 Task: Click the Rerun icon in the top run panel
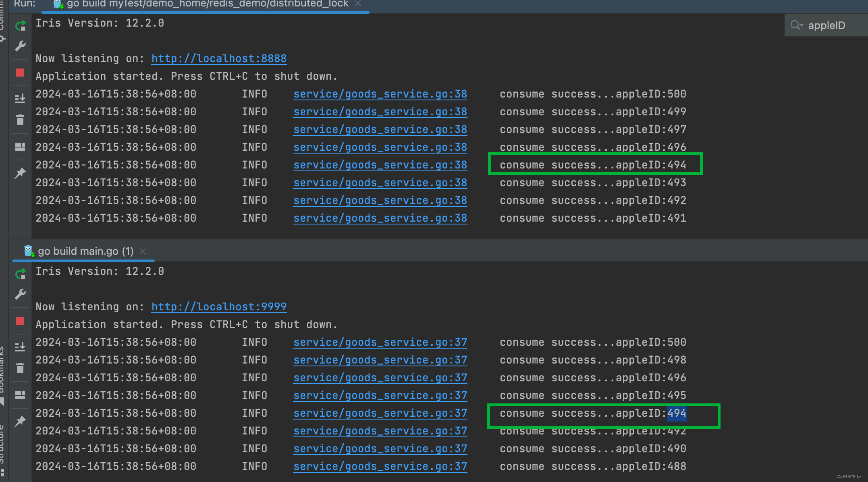(x=20, y=26)
